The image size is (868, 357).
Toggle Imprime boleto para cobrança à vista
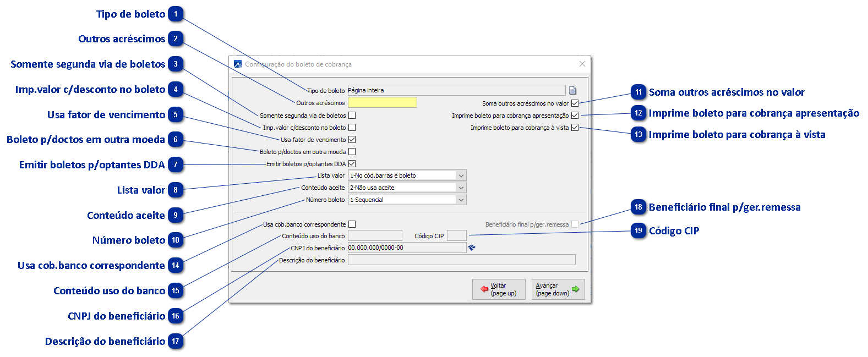(575, 128)
